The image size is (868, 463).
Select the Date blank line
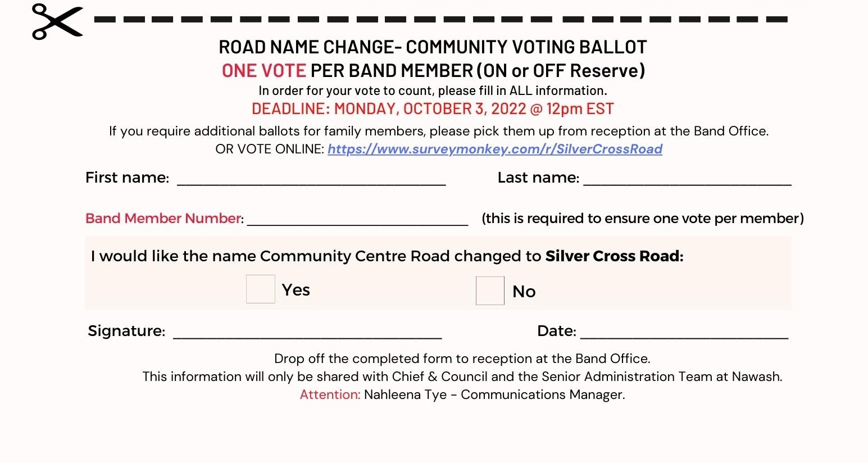[684, 332]
